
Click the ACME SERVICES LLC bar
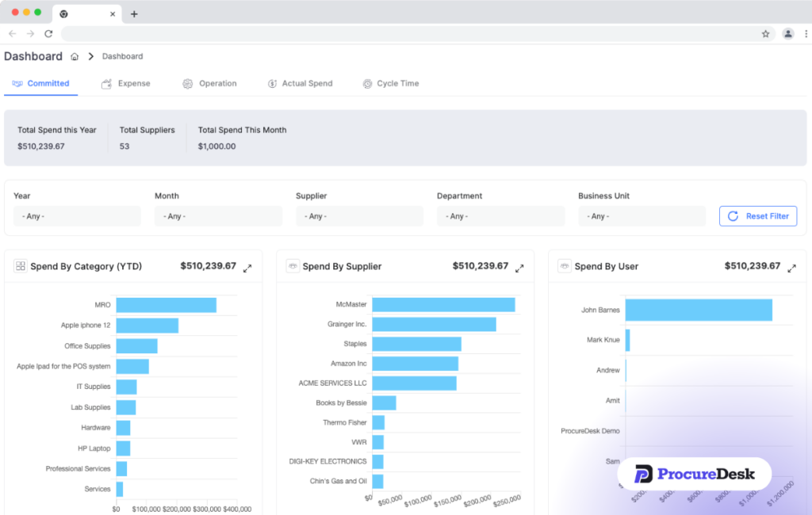[x=414, y=383]
